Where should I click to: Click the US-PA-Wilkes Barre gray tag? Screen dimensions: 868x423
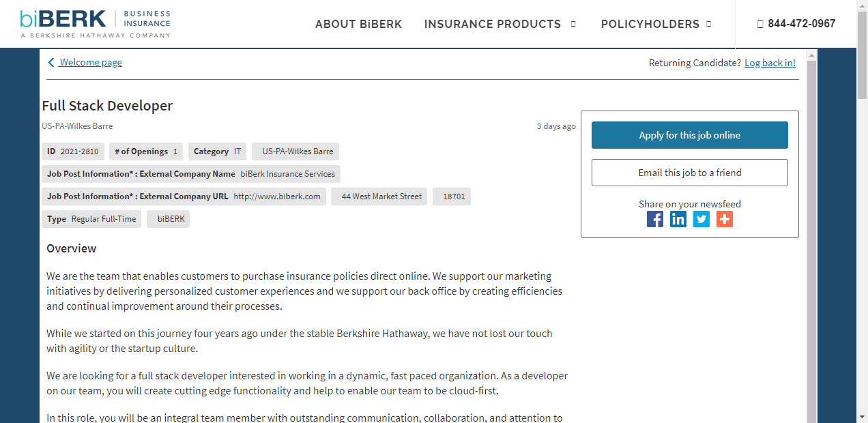(x=295, y=151)
